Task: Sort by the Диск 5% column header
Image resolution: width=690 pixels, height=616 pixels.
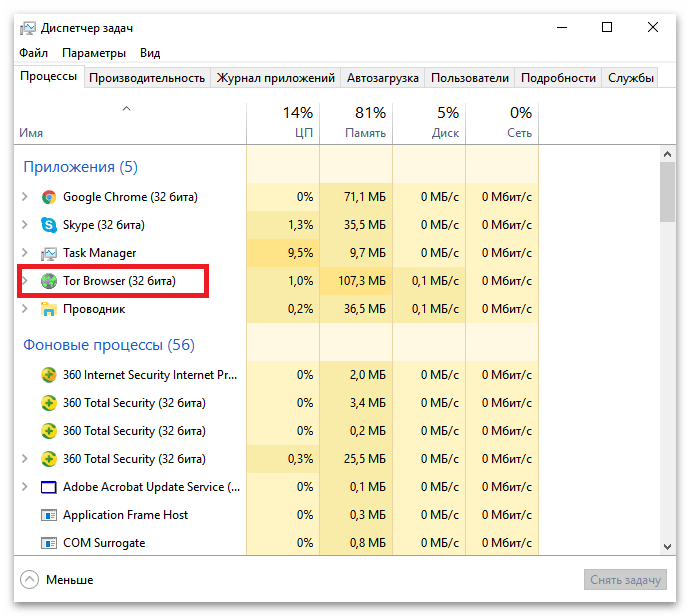Action: [429, 123]
